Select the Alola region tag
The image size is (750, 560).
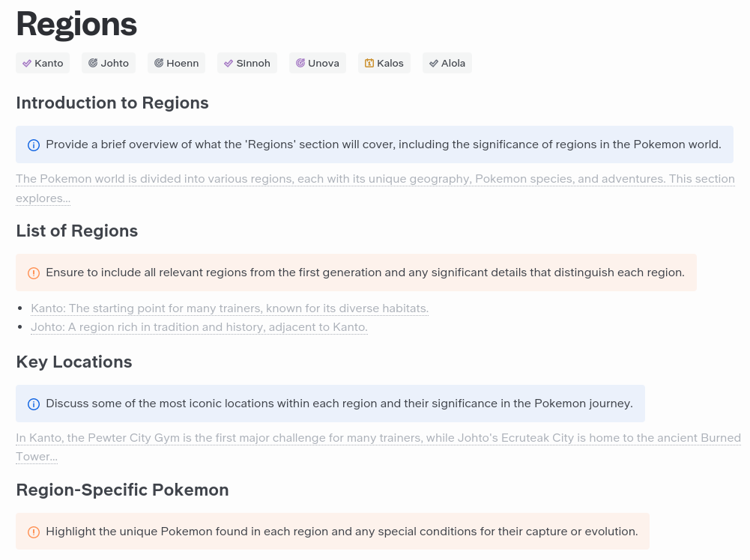(x=447, y=63)
